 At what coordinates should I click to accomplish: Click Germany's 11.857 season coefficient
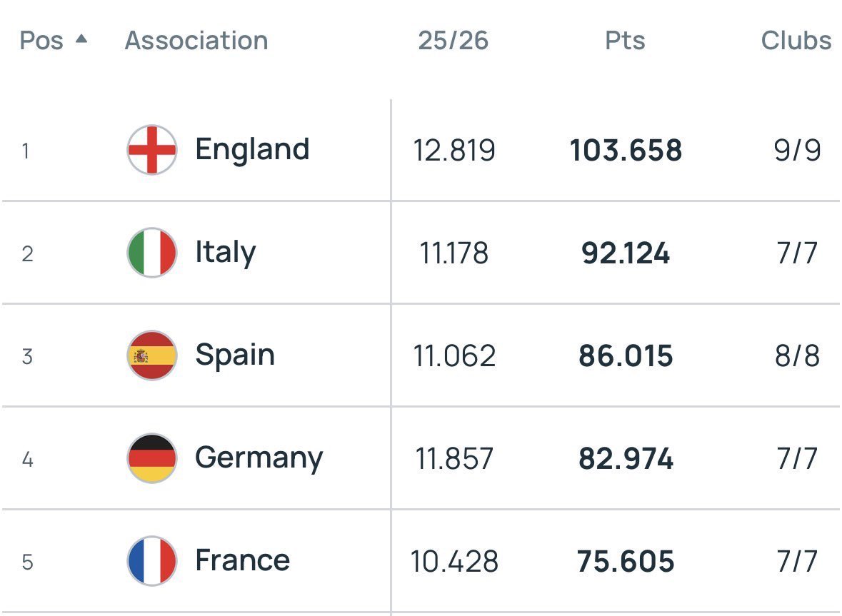tap(454, 459)
